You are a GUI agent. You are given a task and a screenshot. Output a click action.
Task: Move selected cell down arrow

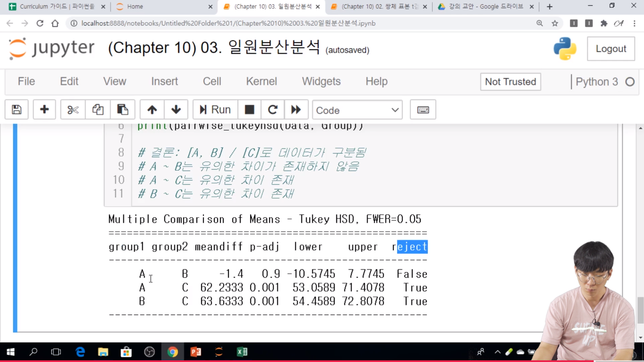point(176,110)
